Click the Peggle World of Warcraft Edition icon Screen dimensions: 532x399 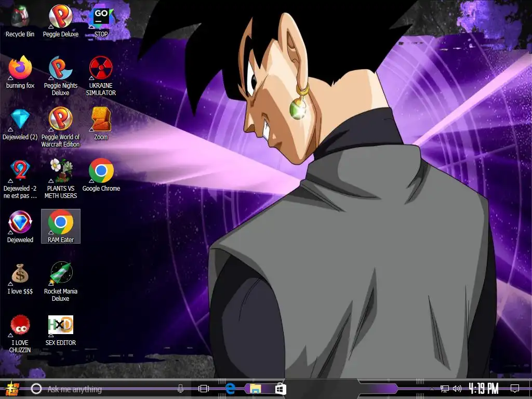pos(60,128)
